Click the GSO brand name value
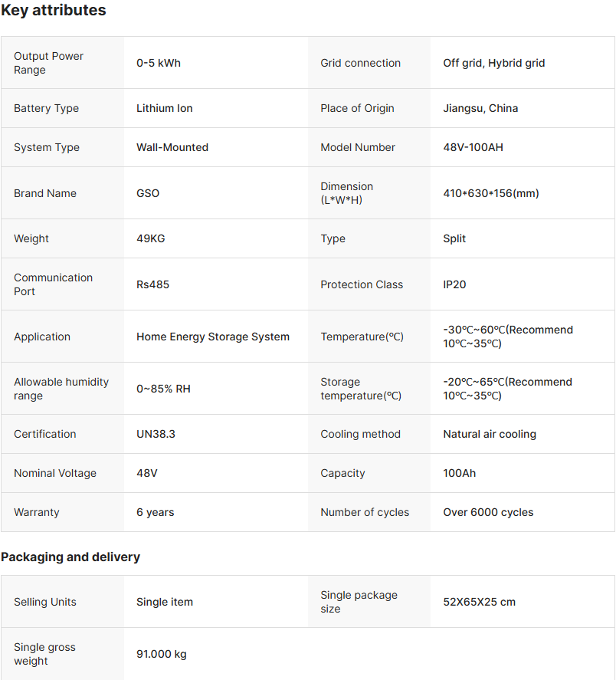 click(148, 193)
